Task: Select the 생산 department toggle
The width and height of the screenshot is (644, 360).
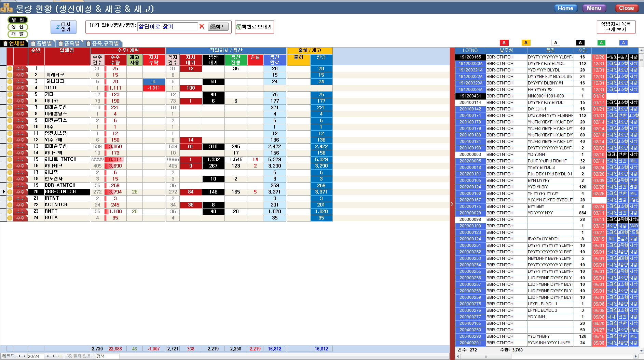Action: tap(18, 27)
